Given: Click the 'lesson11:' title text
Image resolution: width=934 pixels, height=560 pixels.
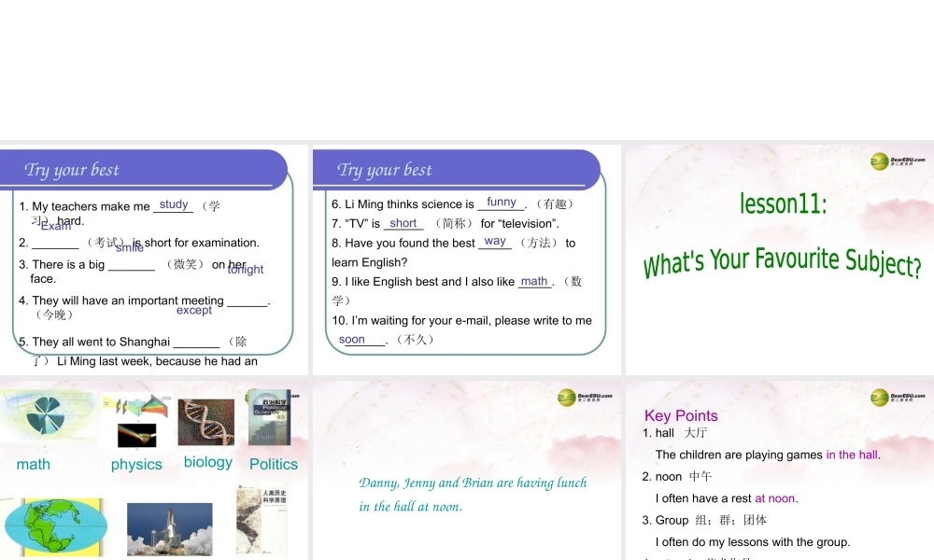Looking at the screenshot, I should [x=784, y=204].
